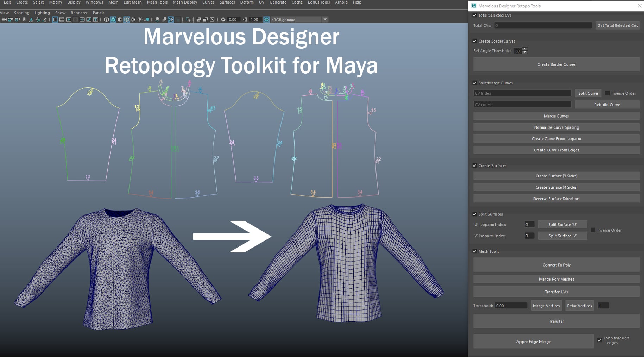Toggle the Use All Lights viewport icon
The width and height of the screenshot is (644, 357).
140,19
